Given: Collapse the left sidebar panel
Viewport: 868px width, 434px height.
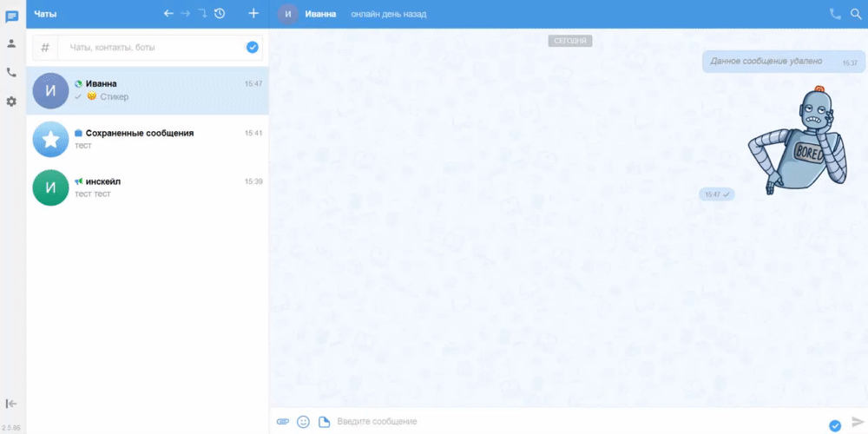Looking at the screenshot, I should pos(12,404).
